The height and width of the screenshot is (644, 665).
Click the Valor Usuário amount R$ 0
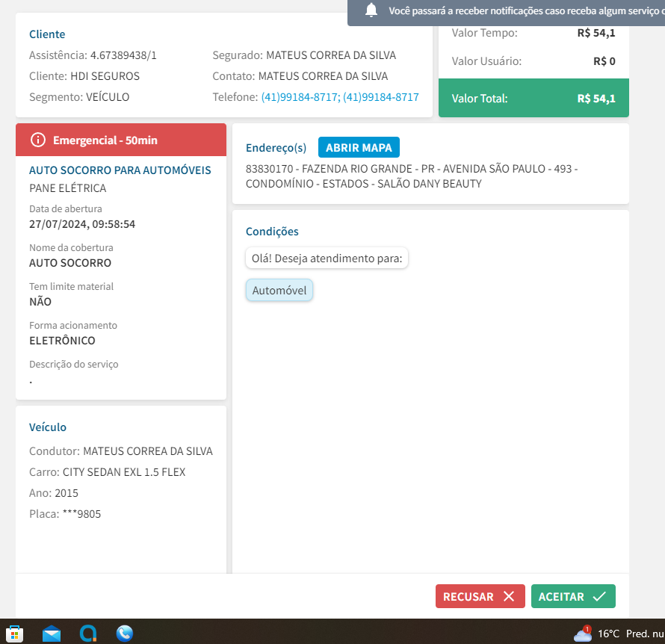[x=604, y=61]
